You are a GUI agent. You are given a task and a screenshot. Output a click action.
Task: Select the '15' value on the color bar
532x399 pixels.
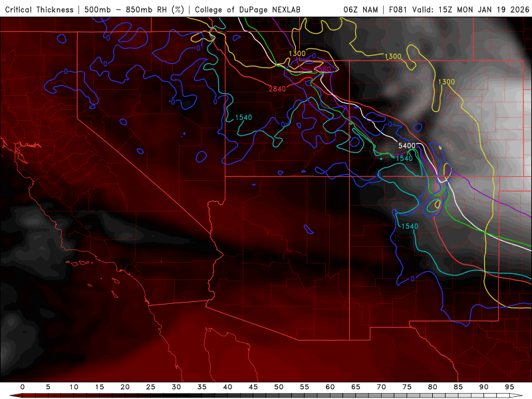point(99,387)
